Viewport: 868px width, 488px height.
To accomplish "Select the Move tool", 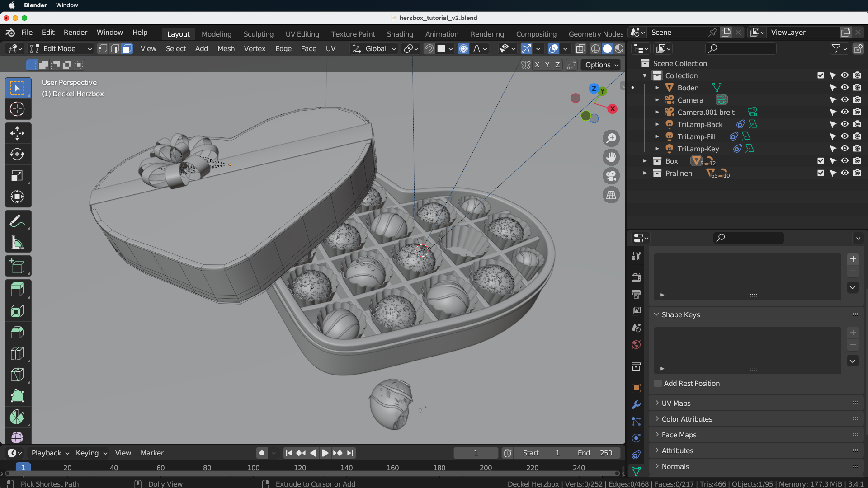I will point(18,133).
